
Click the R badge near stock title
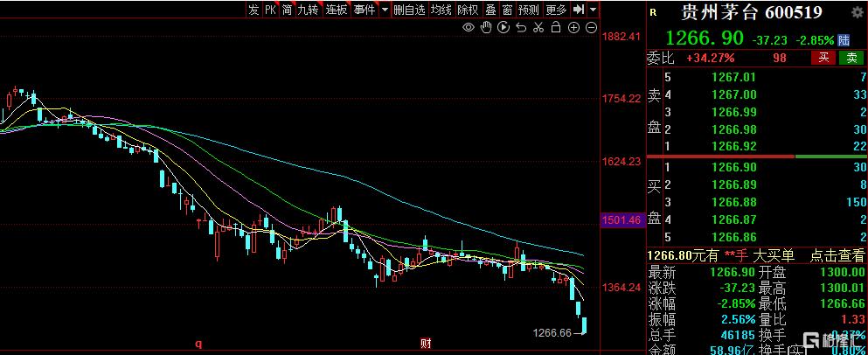(x=653, y=13)
